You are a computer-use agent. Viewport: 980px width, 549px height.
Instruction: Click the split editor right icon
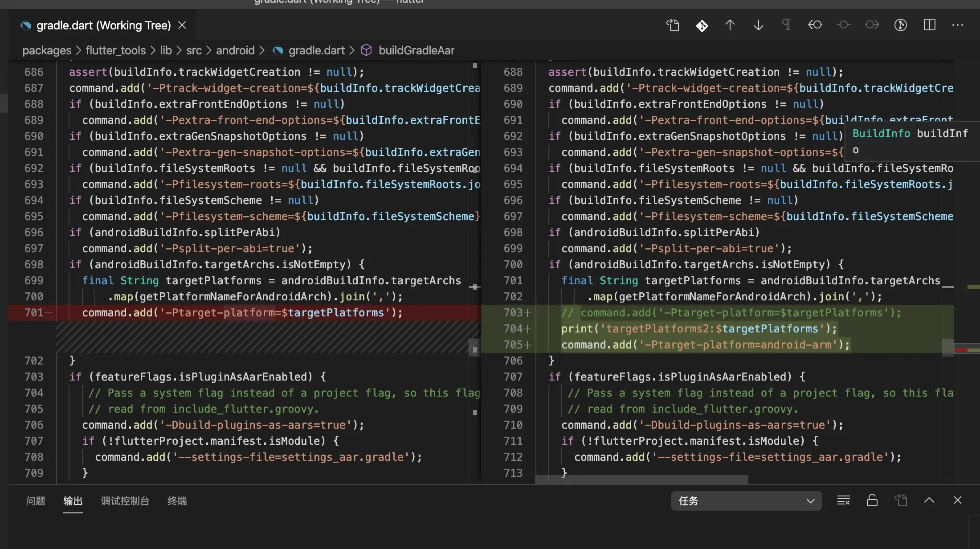929,25
